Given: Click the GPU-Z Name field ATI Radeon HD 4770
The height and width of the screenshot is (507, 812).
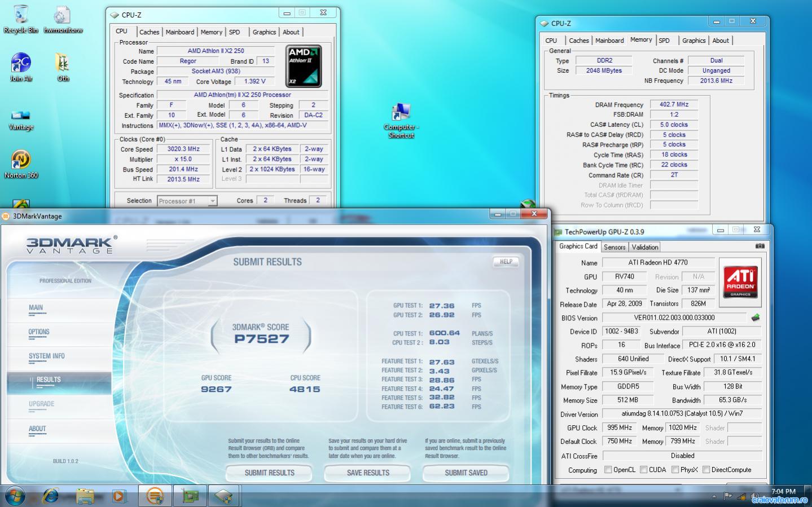Looking at the screenshot, I should tap(658, 262).
